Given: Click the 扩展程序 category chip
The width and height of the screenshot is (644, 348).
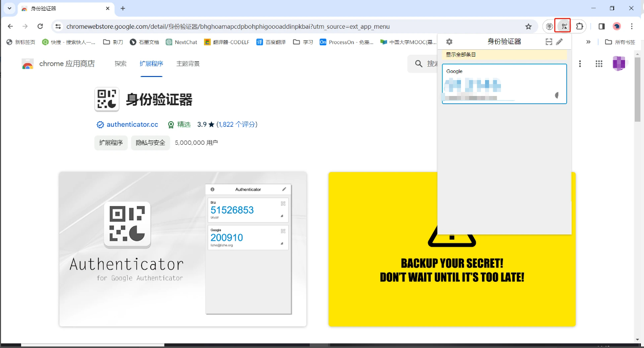Looking at the screenshot, I should pos(111,143).
